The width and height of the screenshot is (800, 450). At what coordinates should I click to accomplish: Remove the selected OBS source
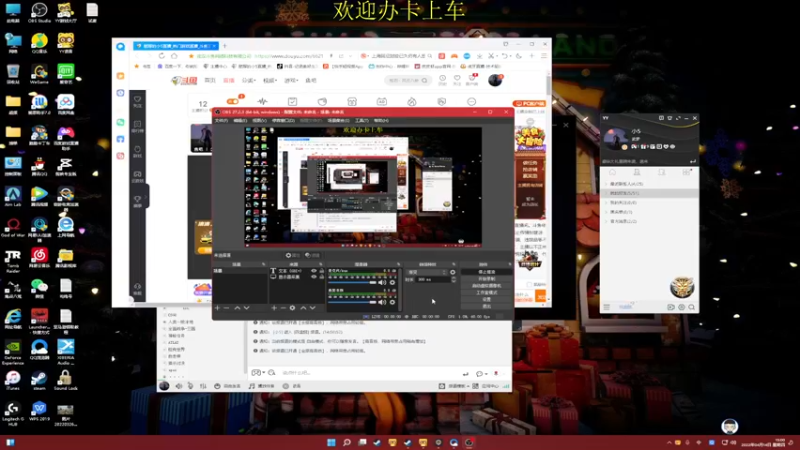[x=283, y=308]
